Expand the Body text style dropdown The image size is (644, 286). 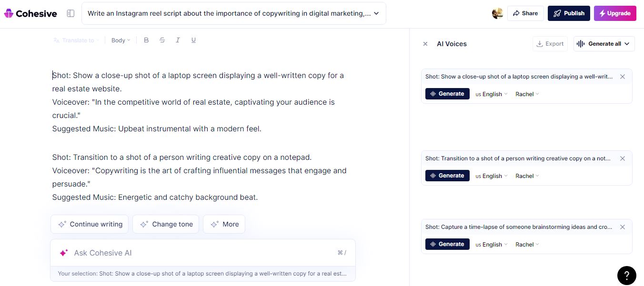(121, 40)
